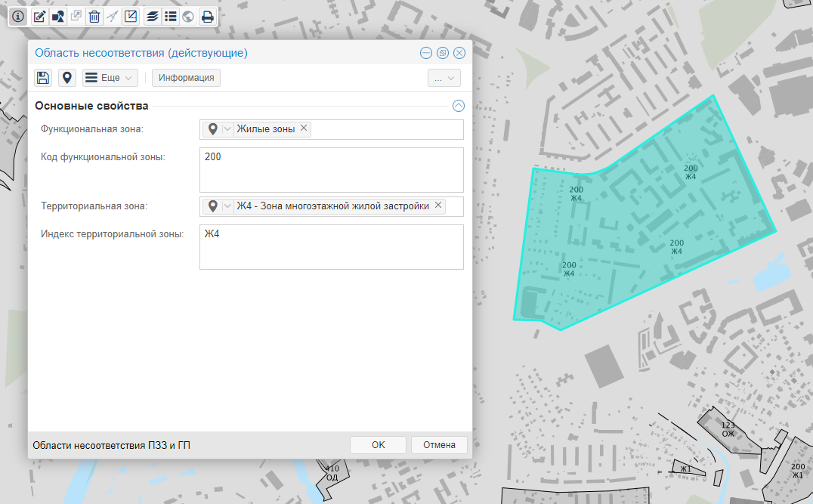The width and height of the screenshot is (813, 504).
Task: Click the Отмена button
Action: coord(439,445)
